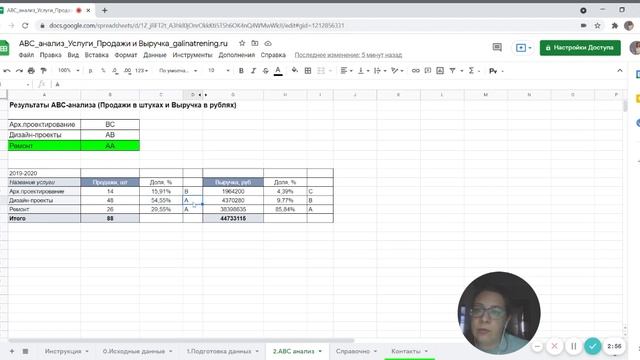Add a new sheet
This screenshot has height=360, width=640.
pos(12,351)
